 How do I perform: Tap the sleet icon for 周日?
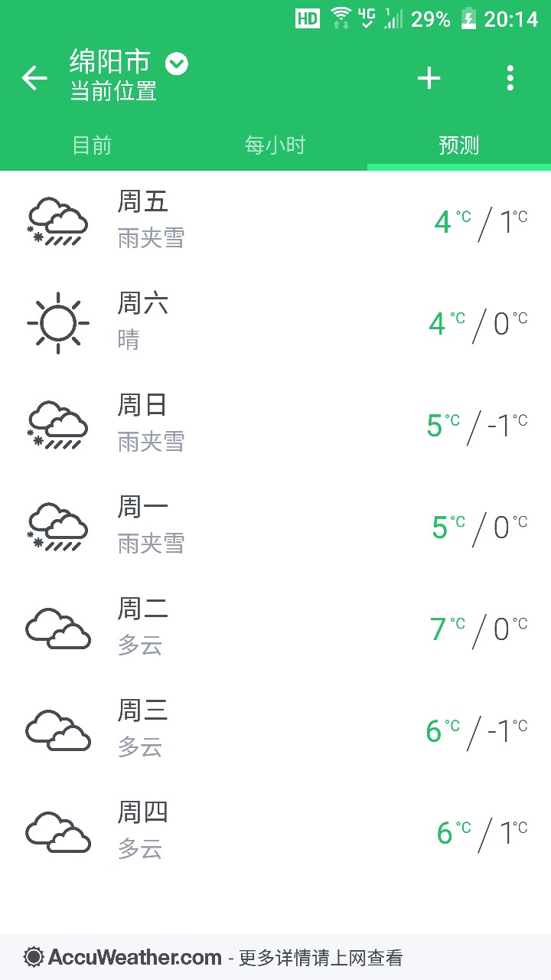[x=57, y=425]
